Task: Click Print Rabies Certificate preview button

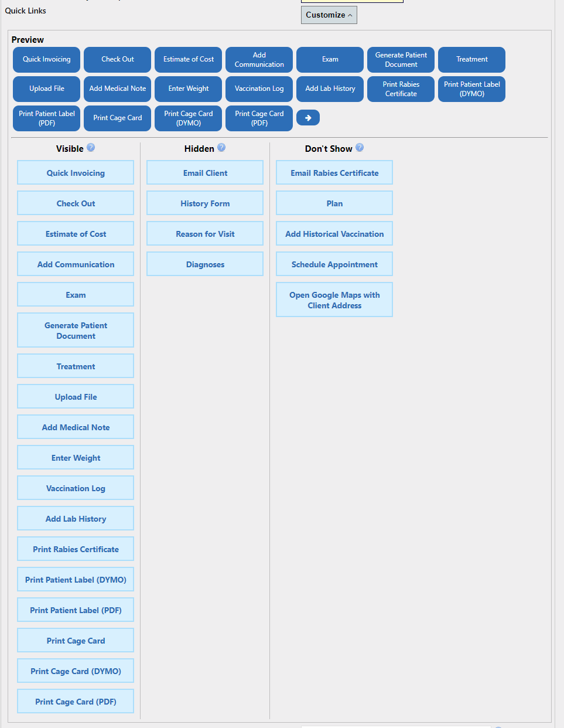Action: pyautogui.click(x=401, y=89)
